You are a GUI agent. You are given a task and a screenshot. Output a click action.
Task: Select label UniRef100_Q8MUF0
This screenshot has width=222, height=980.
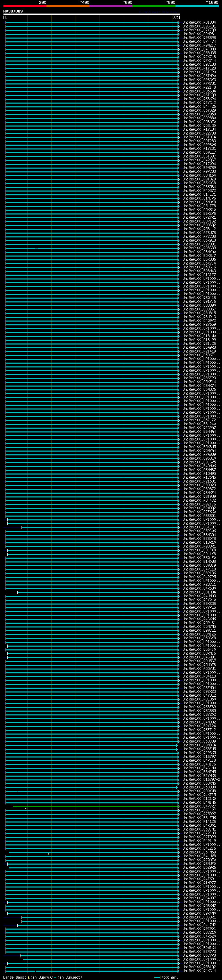coord(199,864)
